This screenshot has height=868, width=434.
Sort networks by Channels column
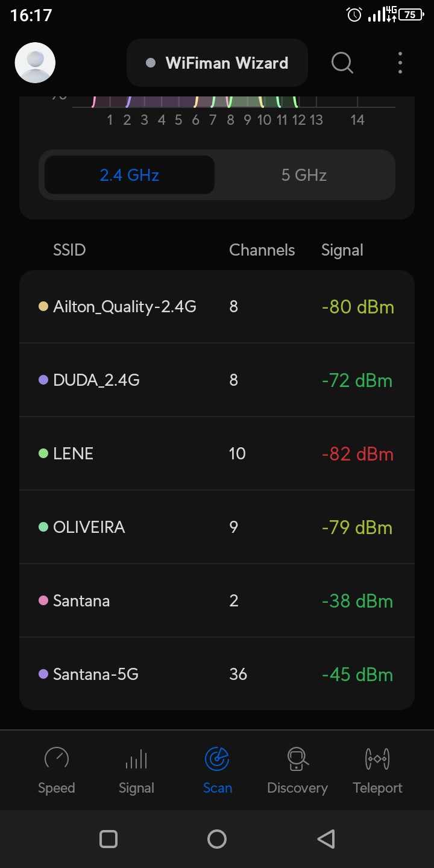point(262,250)
